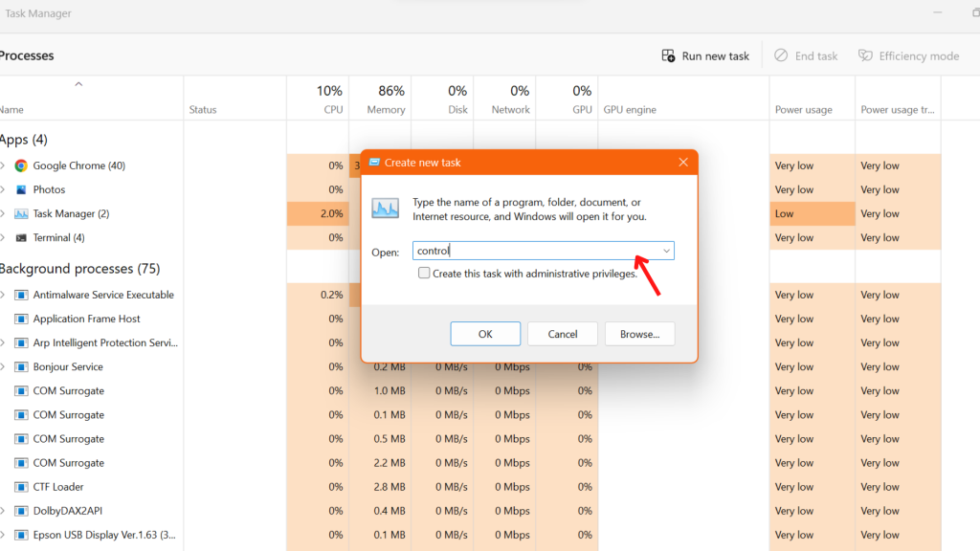Select the Epson USB Display Ver.1.63 process name
The height and width of the screenshot is (551, 980).
(x=104, y=535)
